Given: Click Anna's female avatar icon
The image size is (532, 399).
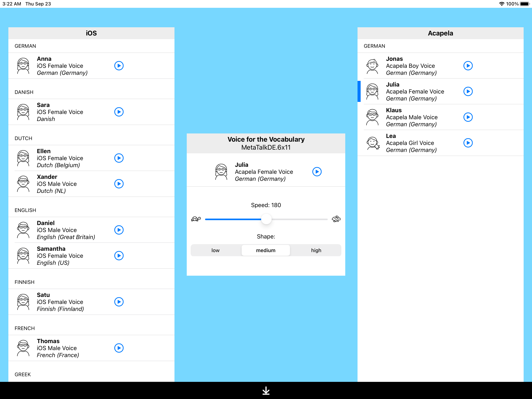Looking at the screenshot, I should point(23,66).
